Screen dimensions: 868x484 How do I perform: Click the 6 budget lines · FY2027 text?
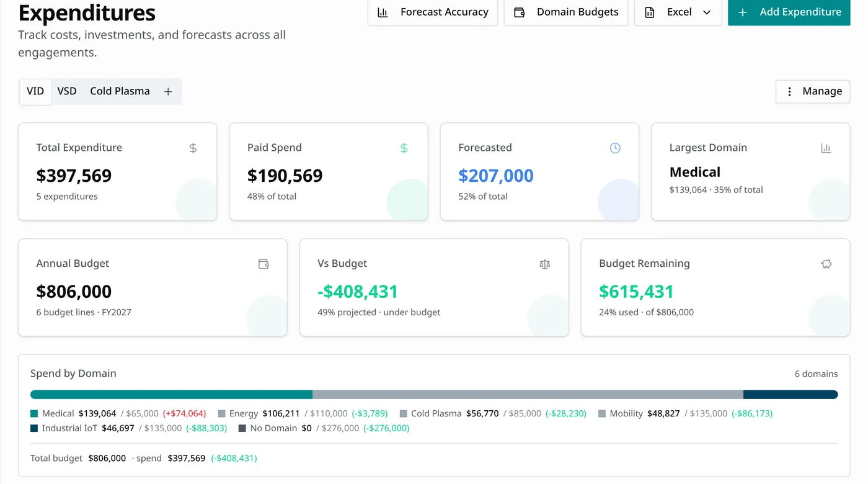pos(84,313)
